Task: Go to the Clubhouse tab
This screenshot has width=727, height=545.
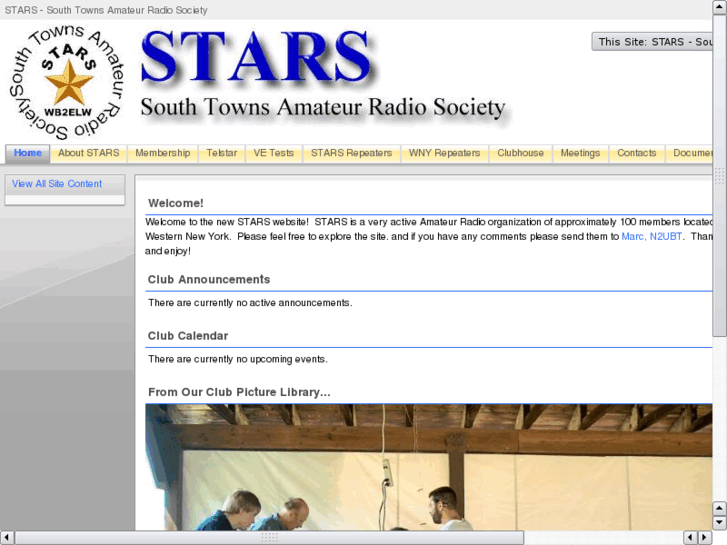Action: [520, 153]
